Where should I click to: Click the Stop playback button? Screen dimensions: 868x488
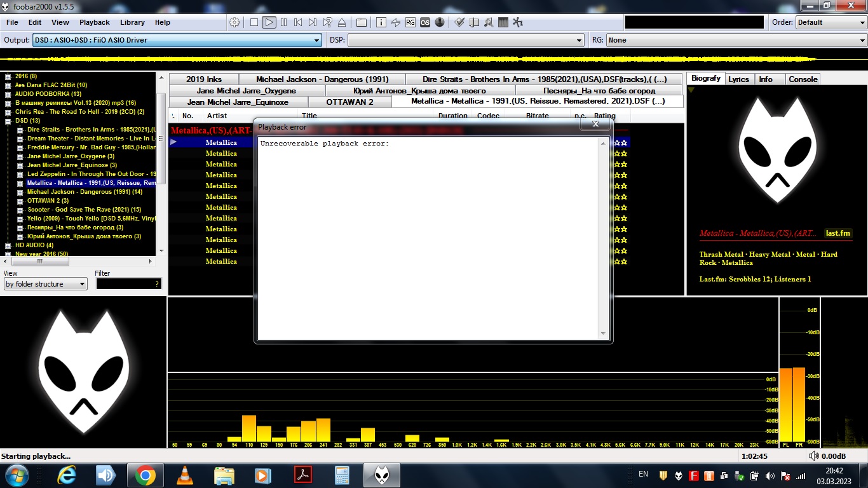point(254,22)
